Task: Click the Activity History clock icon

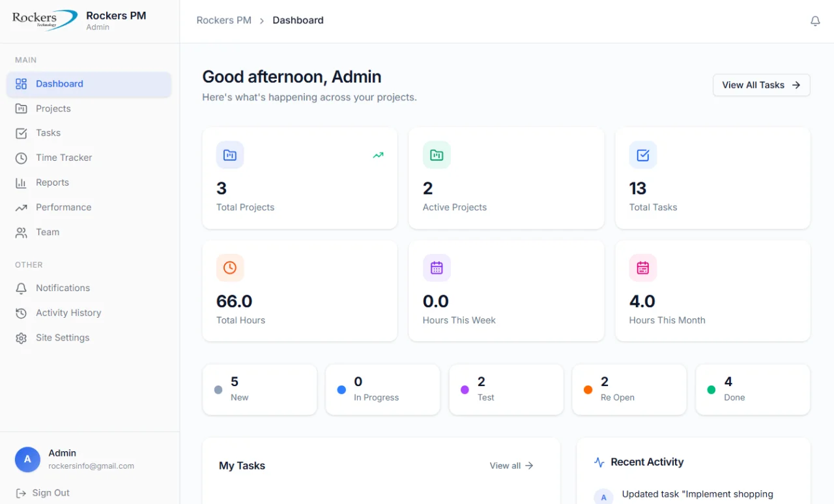Action: pyautogui.click(x=22, y=313)
